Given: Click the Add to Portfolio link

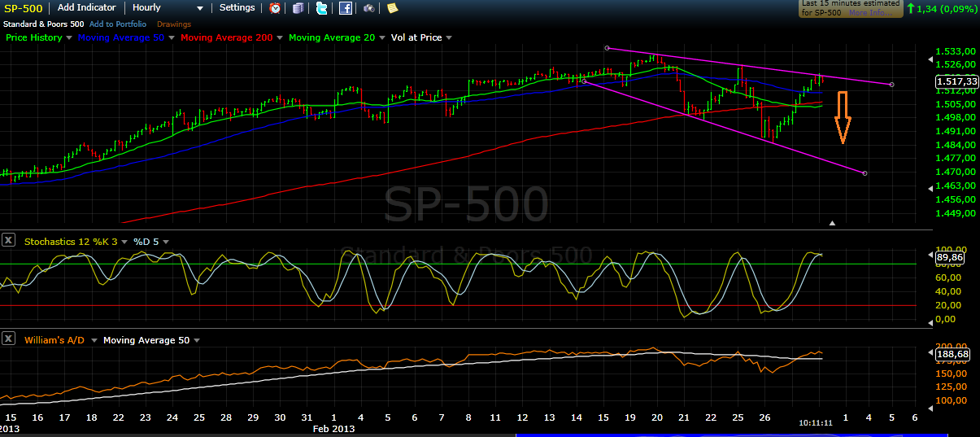Looking at the screenshot, I should pyautogui.click(x=118, y=24).
